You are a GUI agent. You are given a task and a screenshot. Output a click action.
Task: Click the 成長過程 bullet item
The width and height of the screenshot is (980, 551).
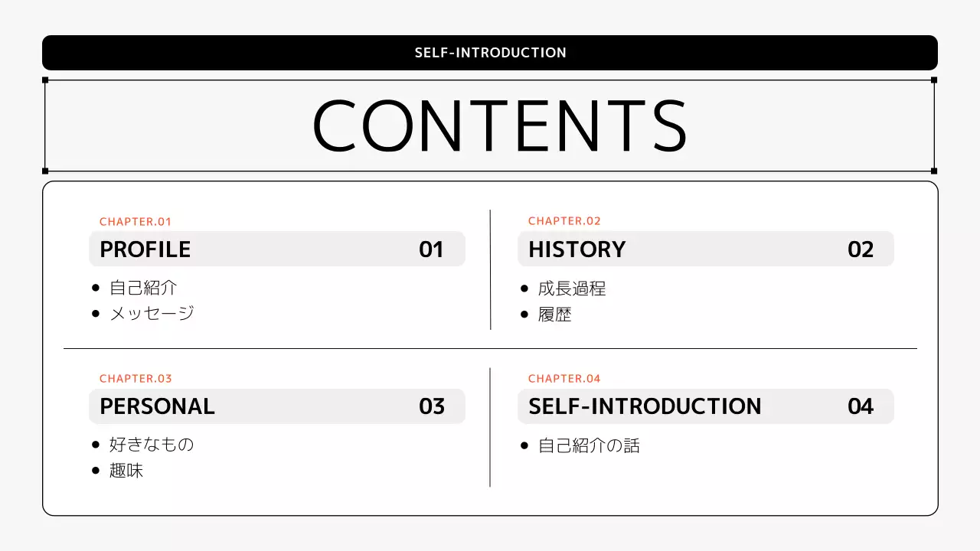point(572,289)
